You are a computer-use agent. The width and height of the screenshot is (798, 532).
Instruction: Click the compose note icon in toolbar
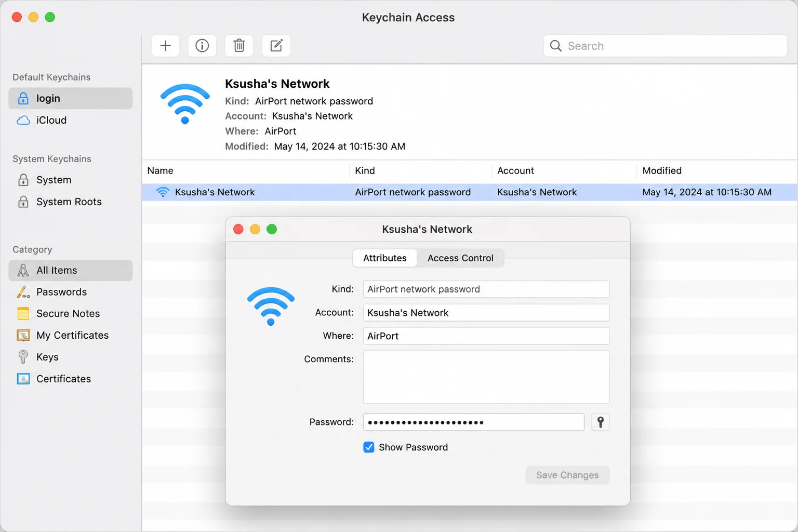[x=276, y=46]
